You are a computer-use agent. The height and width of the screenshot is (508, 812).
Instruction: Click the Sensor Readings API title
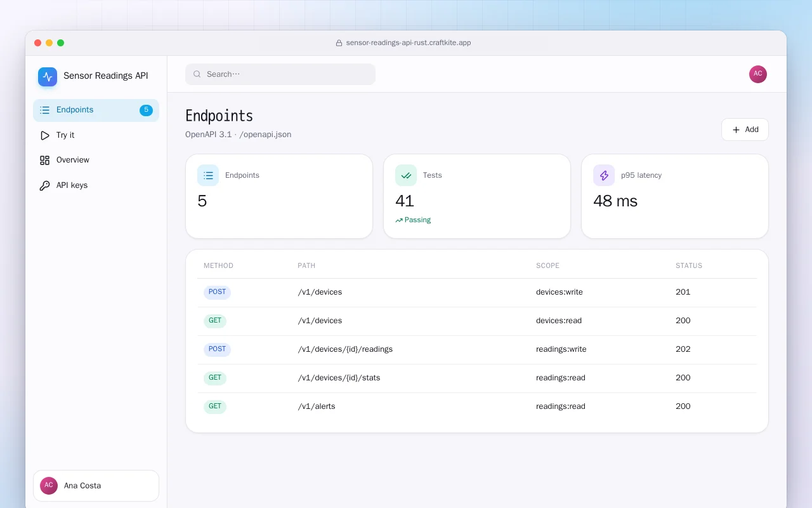pos(106,76)
